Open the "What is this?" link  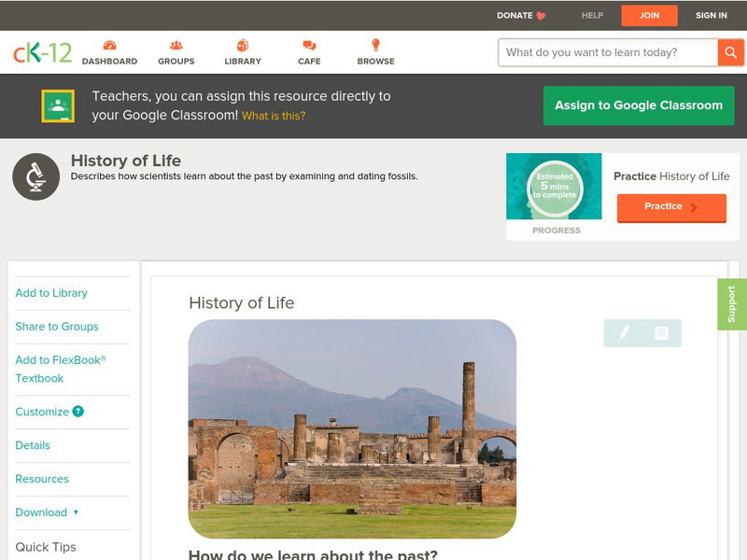pyautogui.click(x=274, y=117)
